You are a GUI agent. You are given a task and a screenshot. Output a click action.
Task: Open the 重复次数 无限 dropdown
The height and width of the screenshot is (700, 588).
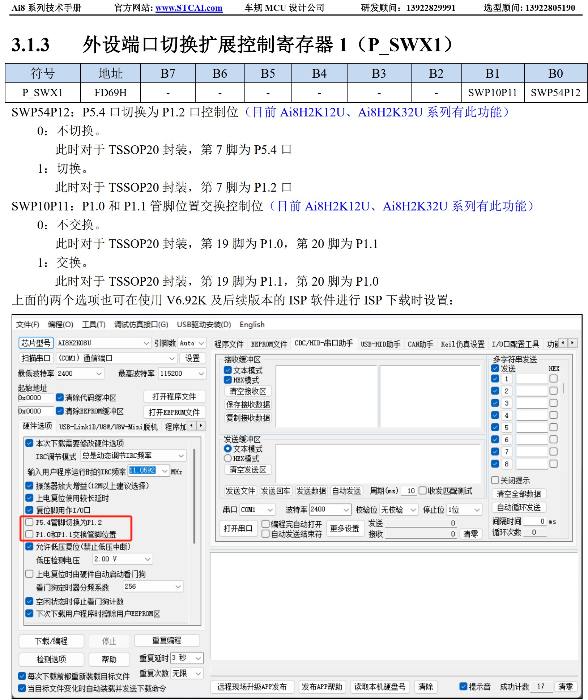click(x=187, y=673)
